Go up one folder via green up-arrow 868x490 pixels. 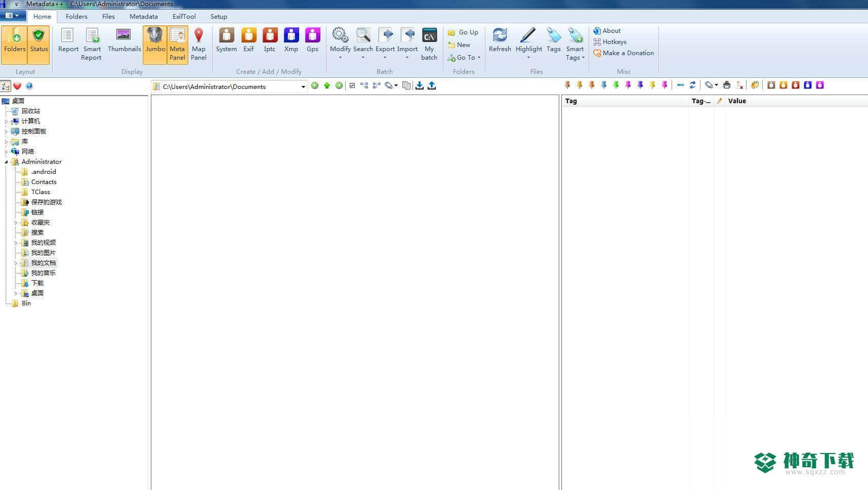[x=327, y=86]
